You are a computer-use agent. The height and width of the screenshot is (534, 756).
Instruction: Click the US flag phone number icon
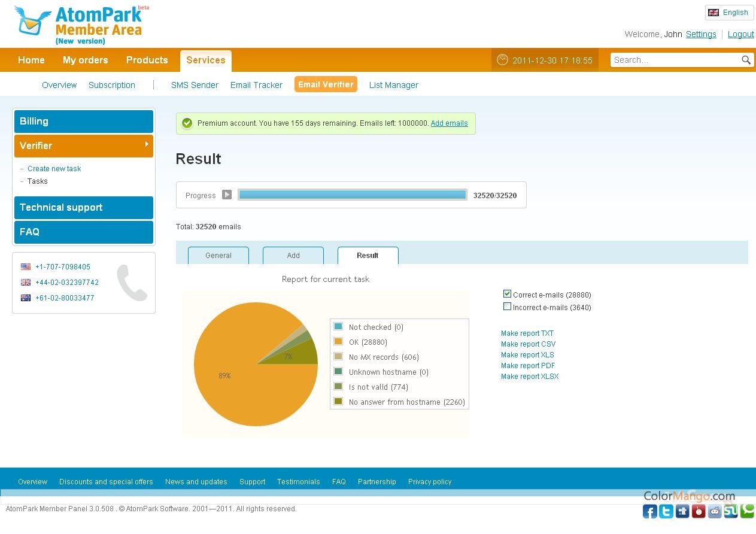pyautogui.click(x=26, y=267)
